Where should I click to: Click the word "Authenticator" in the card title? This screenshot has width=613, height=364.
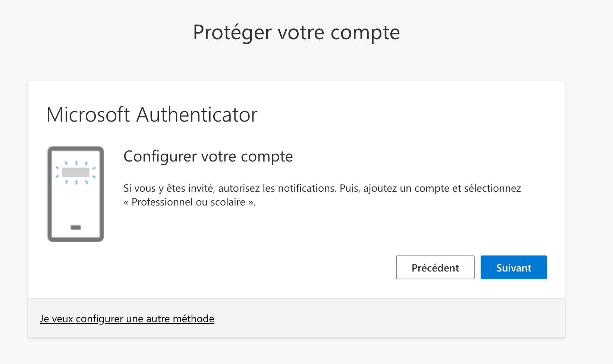pyautogui.click(x=197, y=114)
